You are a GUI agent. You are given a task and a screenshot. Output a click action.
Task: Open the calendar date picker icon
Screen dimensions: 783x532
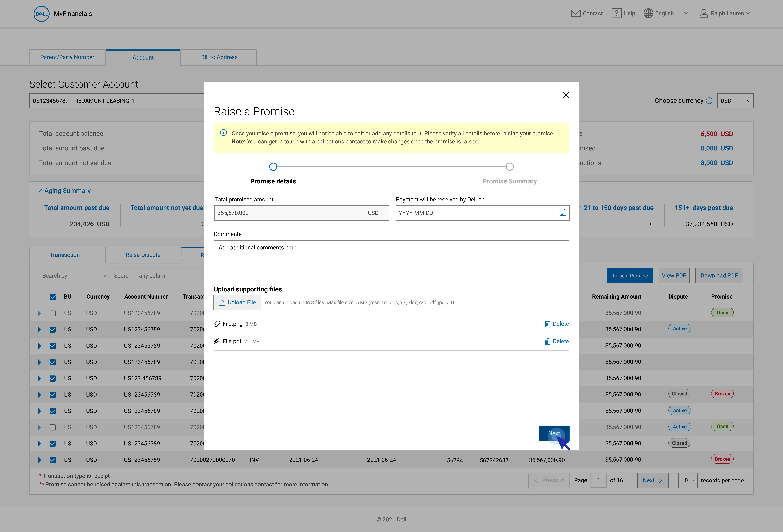coord(563,212)
